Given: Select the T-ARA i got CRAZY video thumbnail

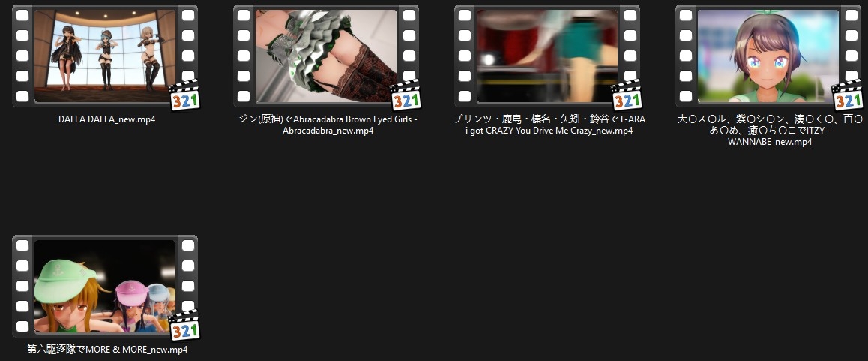Looking at the screenshot, I should (x=547, y=56).
